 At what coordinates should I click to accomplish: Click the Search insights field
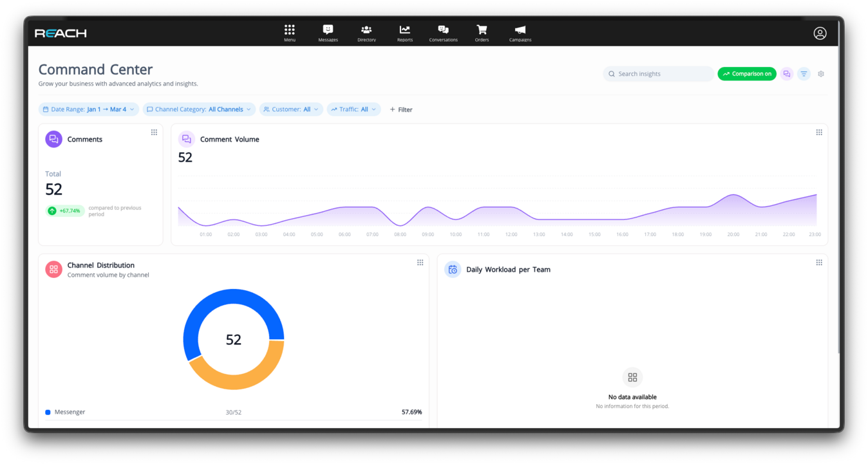pyautogui.click(x=659, y=74)
